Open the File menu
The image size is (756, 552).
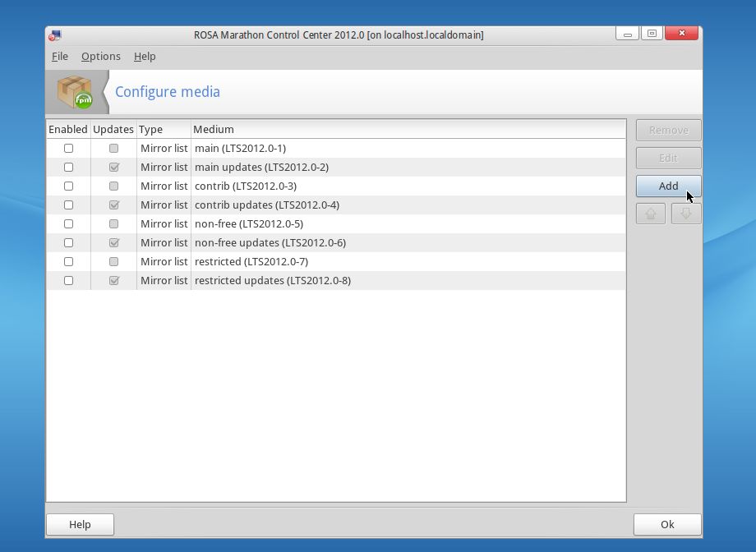tap(60, 57)
